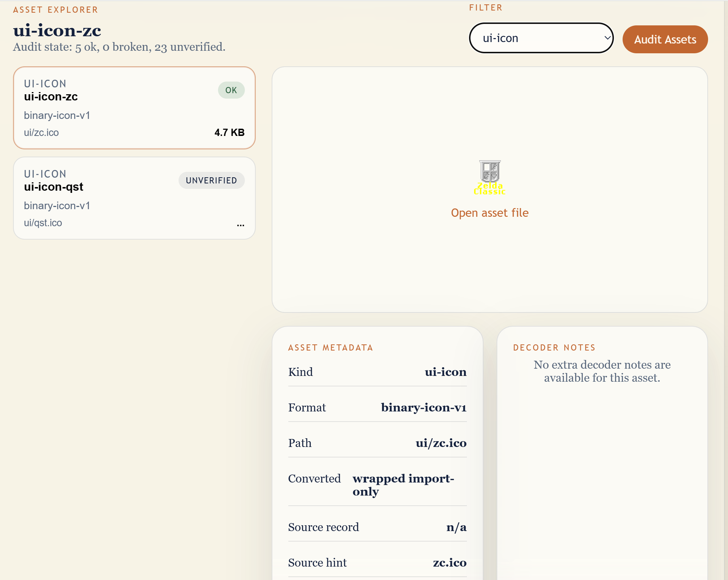728x580 pixels.
Task: Click the Source hint value zc.ico
Action: 450,563
